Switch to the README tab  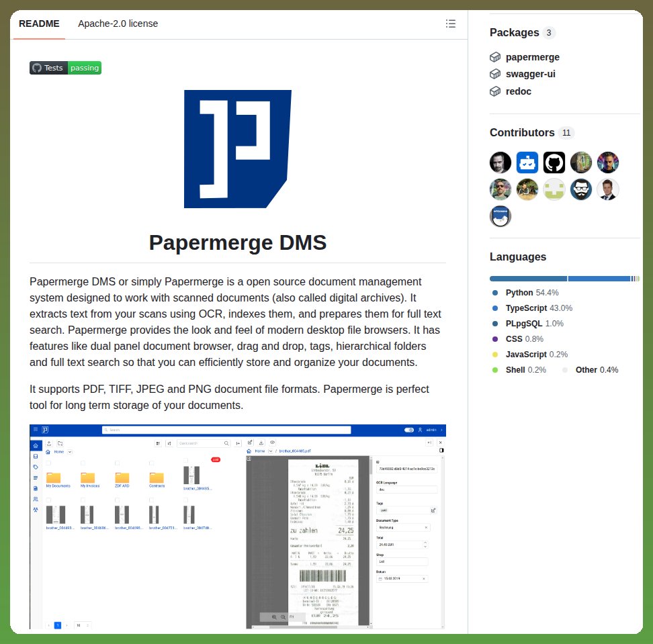(x=39, y=24)
